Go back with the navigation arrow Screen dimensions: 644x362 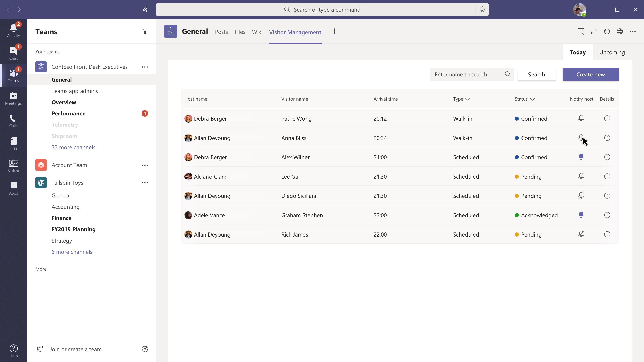tap(8, 10)
